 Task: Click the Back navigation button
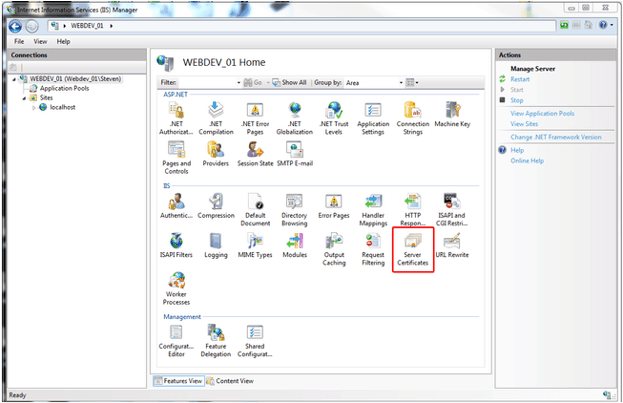pos(15,26)
